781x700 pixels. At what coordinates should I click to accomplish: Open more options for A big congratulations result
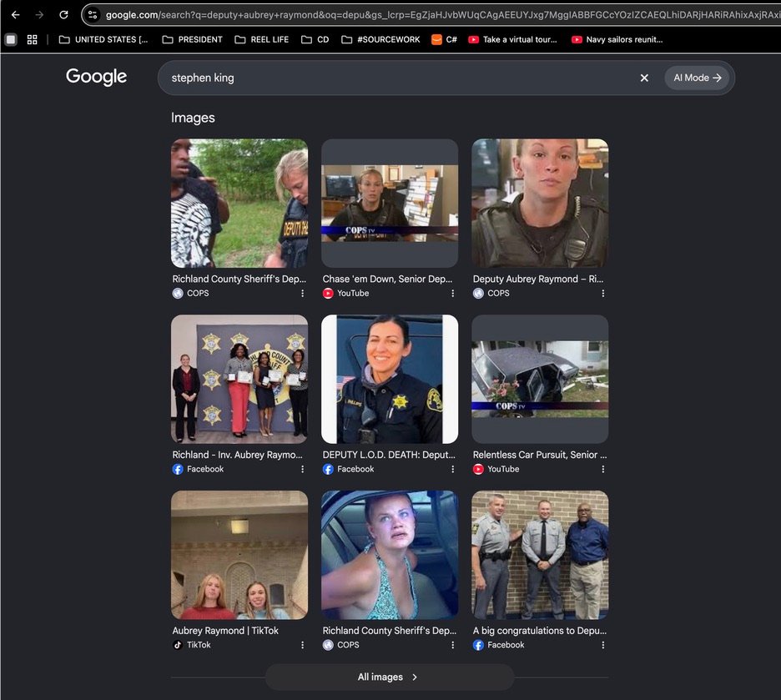pyautogui.click(x=602, y=645)
